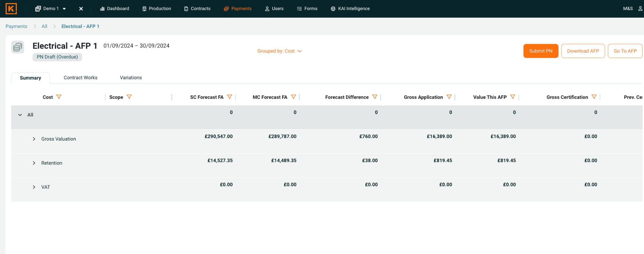The width and height of the screenshot is (644, 254).
Task: Switch to the Contract Works tab
Action: click(x=80, y=78)
